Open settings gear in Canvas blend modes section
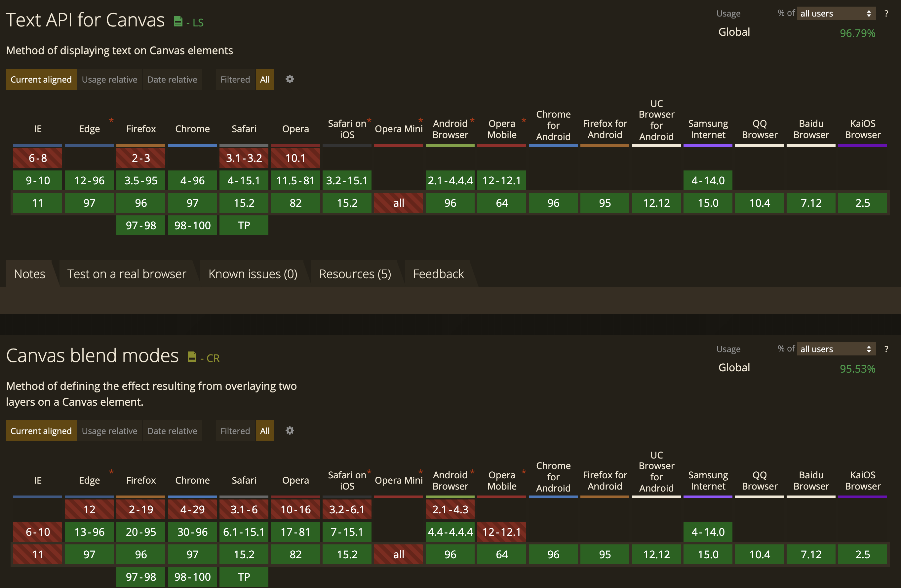Viewport: 901px width, 588px height. pos(290,431)
